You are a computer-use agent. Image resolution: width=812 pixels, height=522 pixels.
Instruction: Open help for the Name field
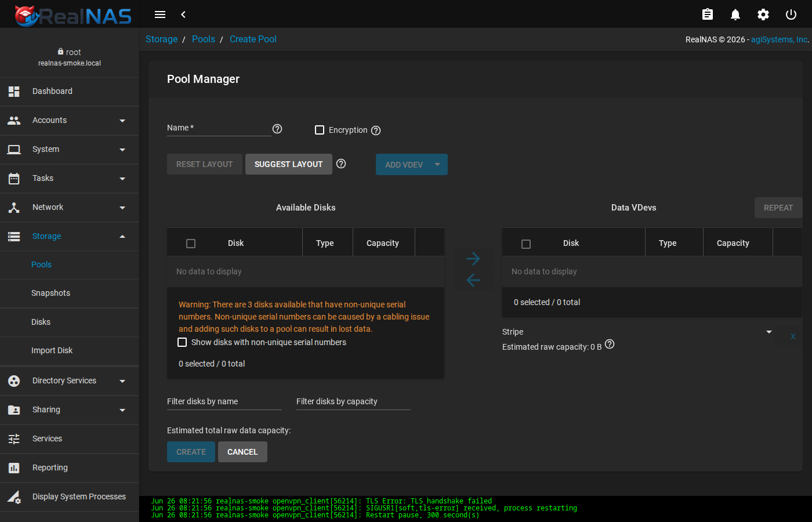[277, 129]
